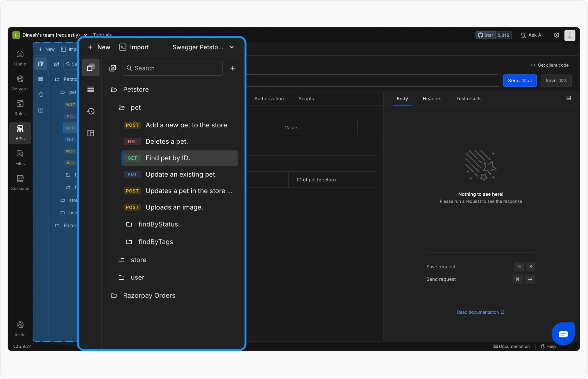
Task: Toggle response panel layout icon
Action: pos(569,98)
